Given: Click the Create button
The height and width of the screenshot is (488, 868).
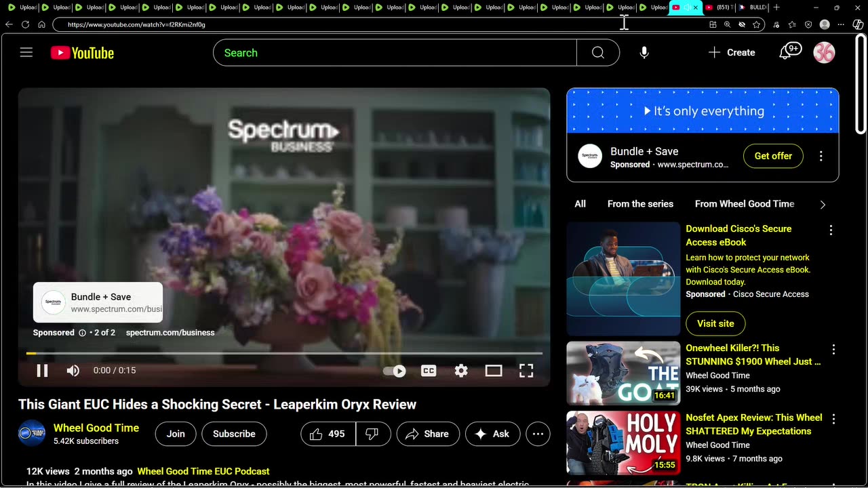Looking at the screenshot, I should pyautogui.click(x=732, y=52).
